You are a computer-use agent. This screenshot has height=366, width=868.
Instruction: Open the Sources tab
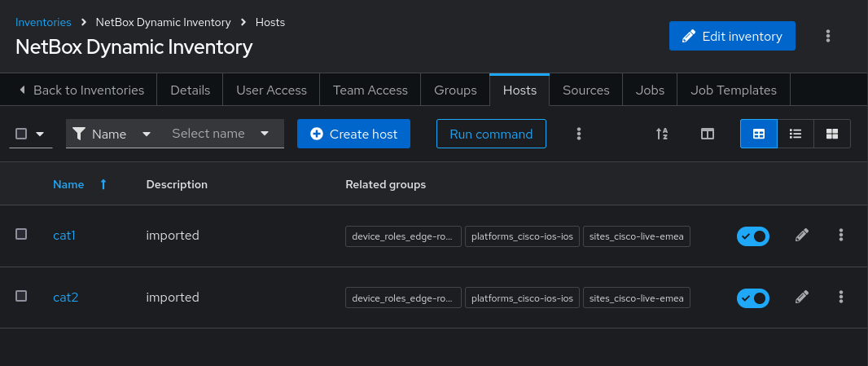click(585, 90)
